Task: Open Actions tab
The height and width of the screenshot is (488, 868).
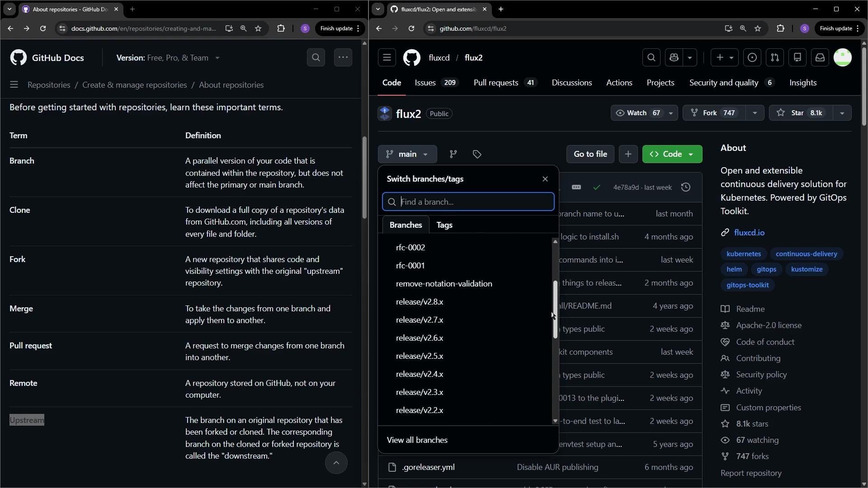Action: point(619,83)
